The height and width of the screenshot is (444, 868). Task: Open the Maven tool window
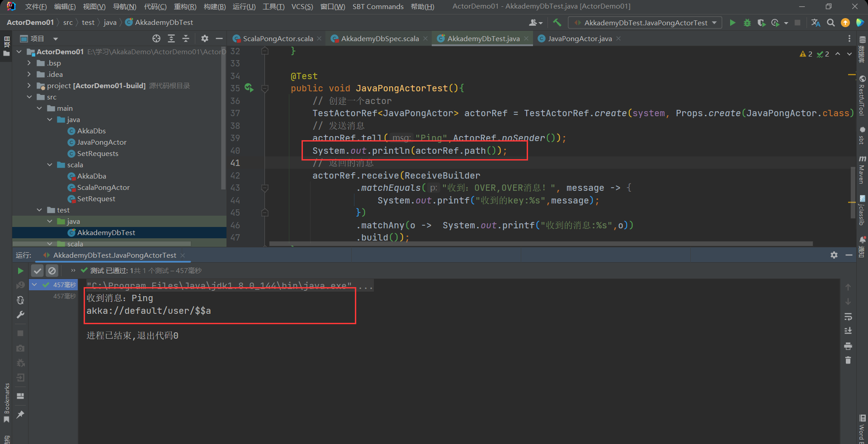(863, 170)
